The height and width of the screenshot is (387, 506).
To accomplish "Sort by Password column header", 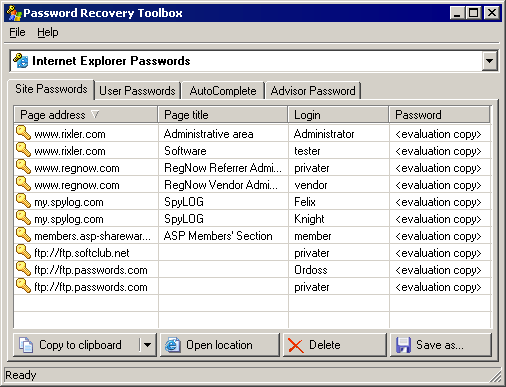I will tap(440, 115).
